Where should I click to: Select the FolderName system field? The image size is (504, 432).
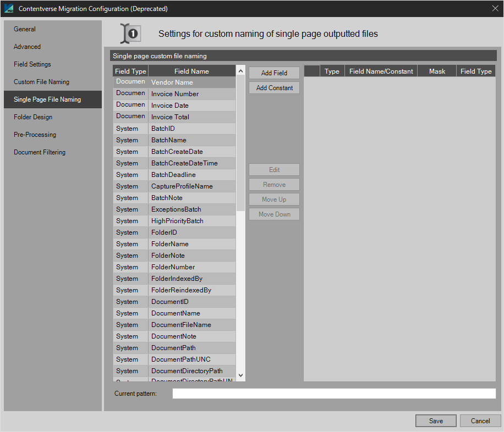coord(174,244)
